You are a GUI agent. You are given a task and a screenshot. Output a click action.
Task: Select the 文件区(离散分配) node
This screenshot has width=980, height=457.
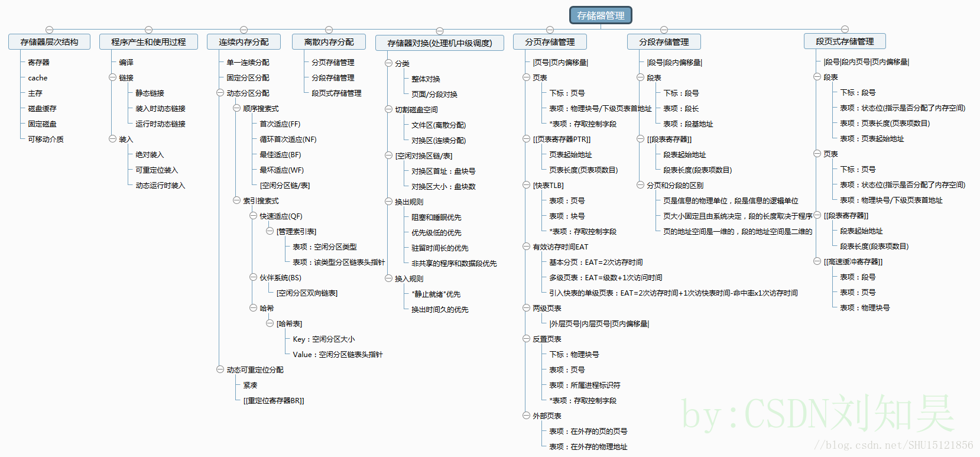tap(439, 125)
